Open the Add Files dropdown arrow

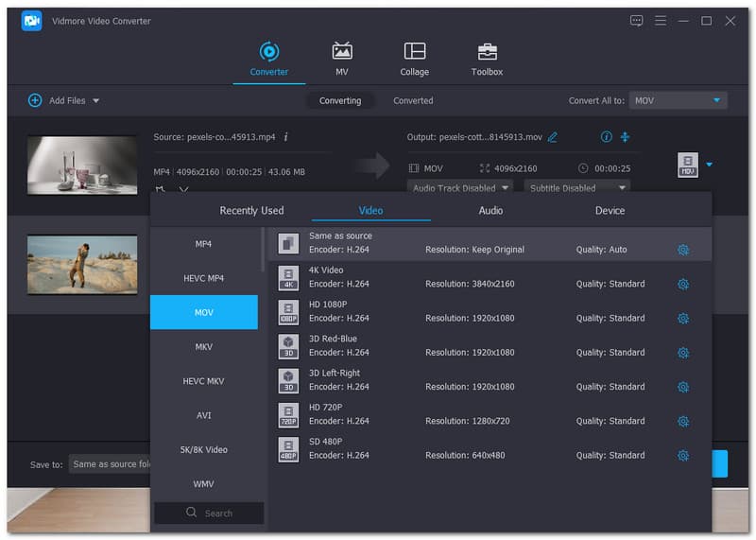pyautogui.click(x=95, y=101)
